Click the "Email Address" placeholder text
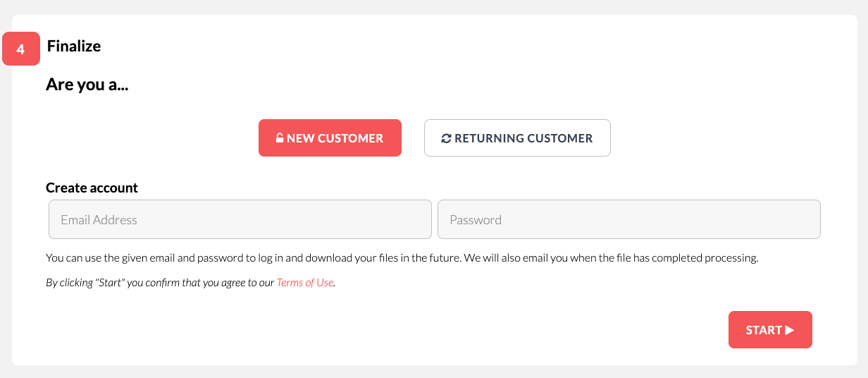The image size is (868, 378). click(x=99, y=220)
